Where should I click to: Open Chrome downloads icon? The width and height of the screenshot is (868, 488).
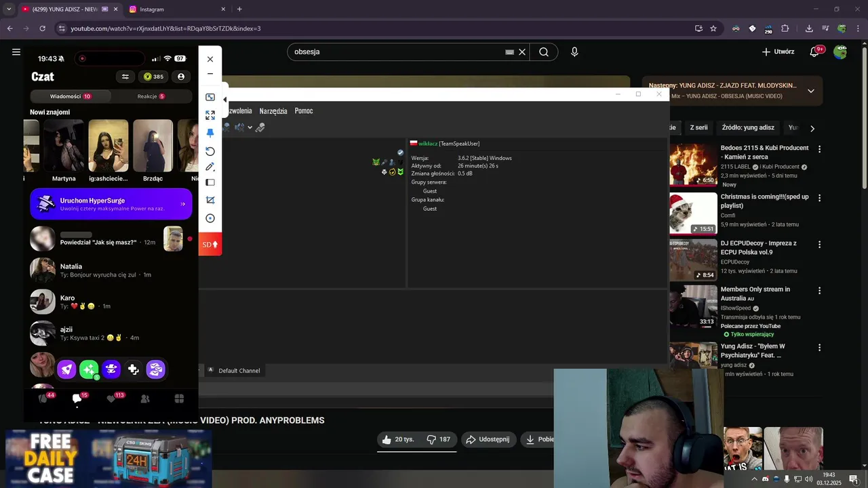(809, 28)
